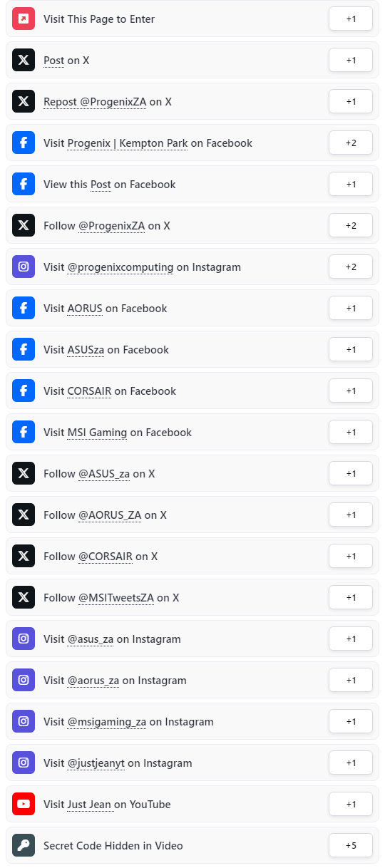The width and height of the screenshot is (385, 868).
Task: Click the Instagram icon for @progenixcomputing
Action: click(x=24, y=267)
